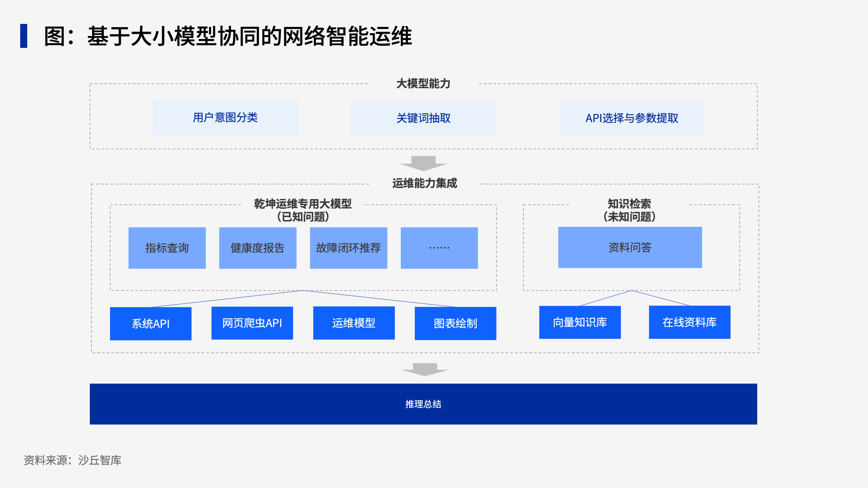Click the 运维模型 box
This screenshot has width=868, height=488.
coord(354,323)
